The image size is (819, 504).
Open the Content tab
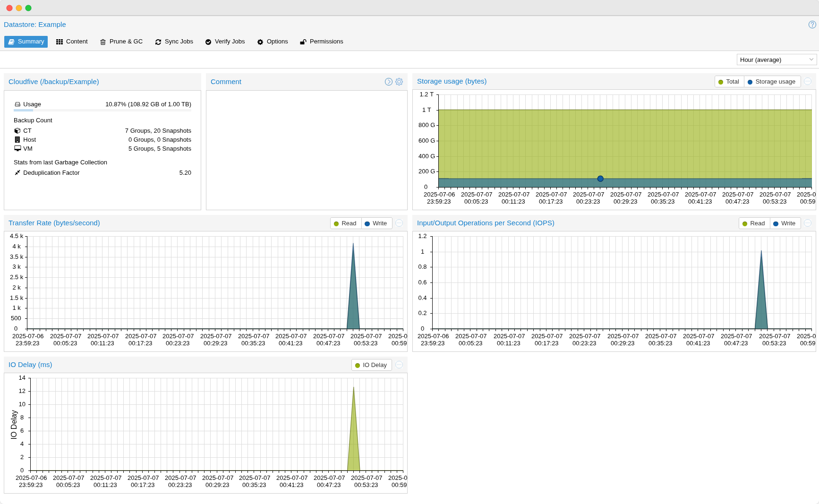tap(72, 42)
